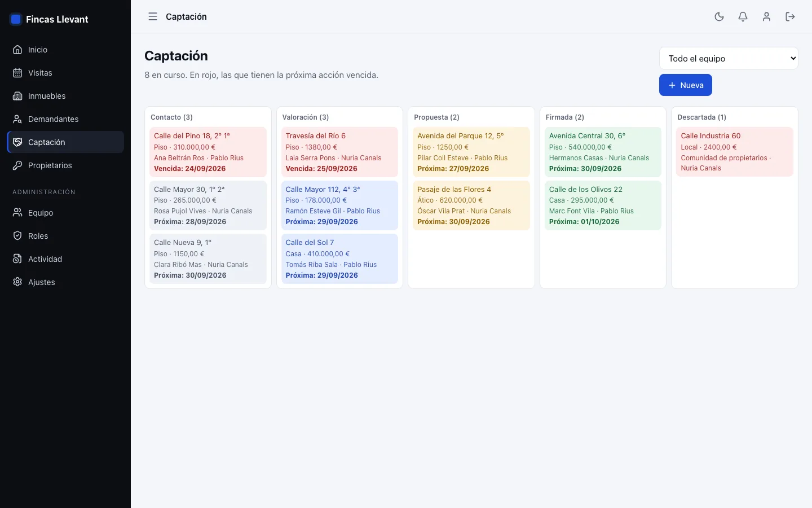Open Travesía del Río 6 card

(x=339, y=152)
